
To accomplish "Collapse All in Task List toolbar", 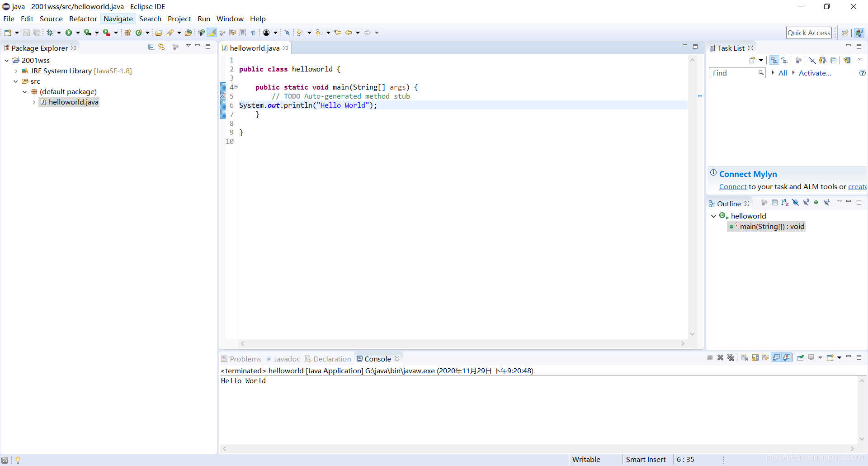I will pos(833,60).
